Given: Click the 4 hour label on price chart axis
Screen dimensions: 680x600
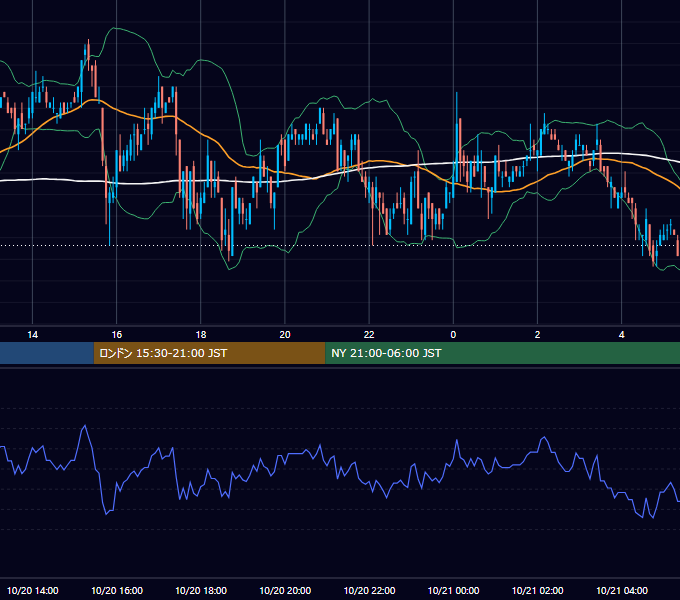Looking at the screenshot, I should [x=621, y=335].
